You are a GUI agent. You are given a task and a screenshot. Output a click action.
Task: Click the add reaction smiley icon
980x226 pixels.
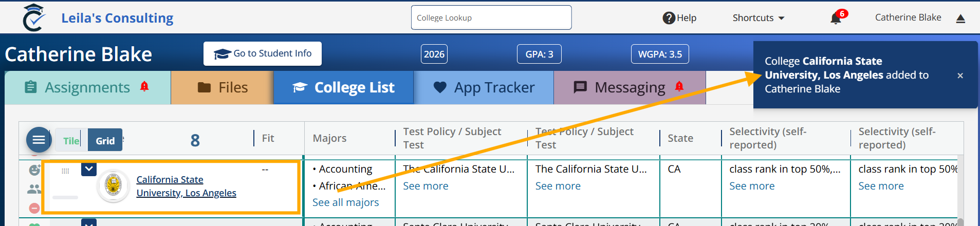point(34,170)
